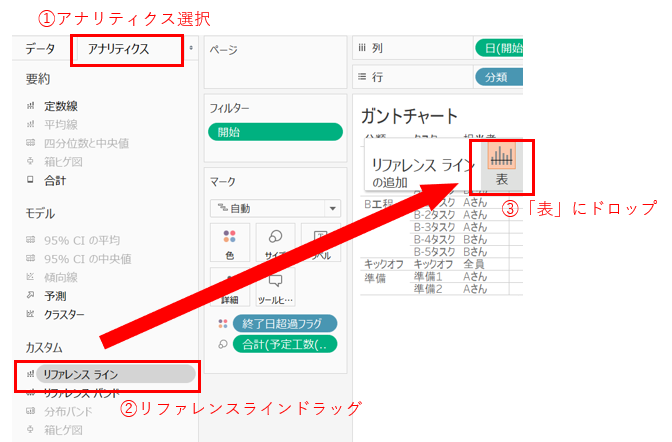Click the 開始 filter pill
Viewport: 672px width, 442px height.
click(276, 132)
